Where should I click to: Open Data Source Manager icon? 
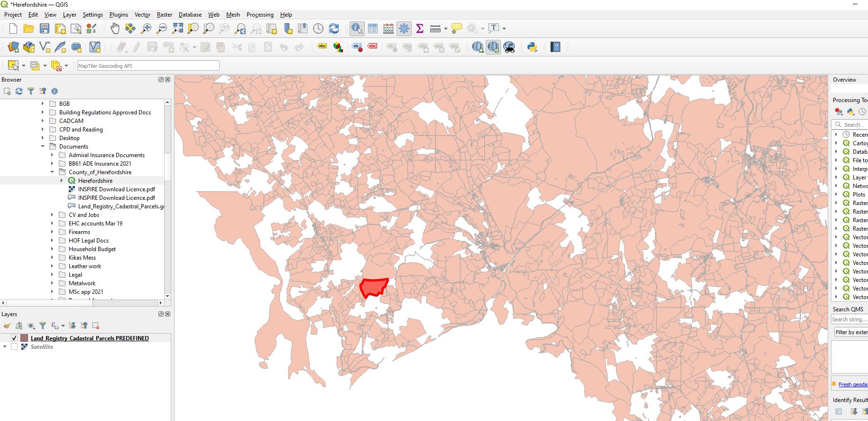click(x=13, y=47)
